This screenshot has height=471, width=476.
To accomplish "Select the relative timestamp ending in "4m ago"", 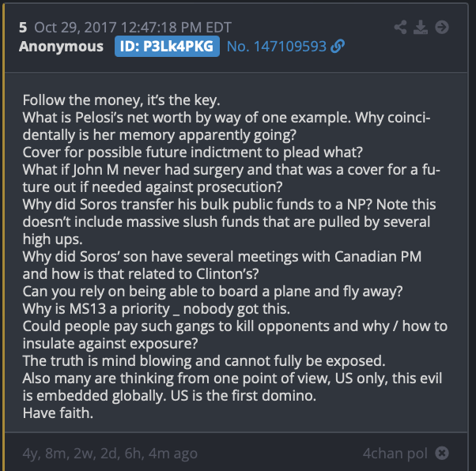I will tap(110, 454).
